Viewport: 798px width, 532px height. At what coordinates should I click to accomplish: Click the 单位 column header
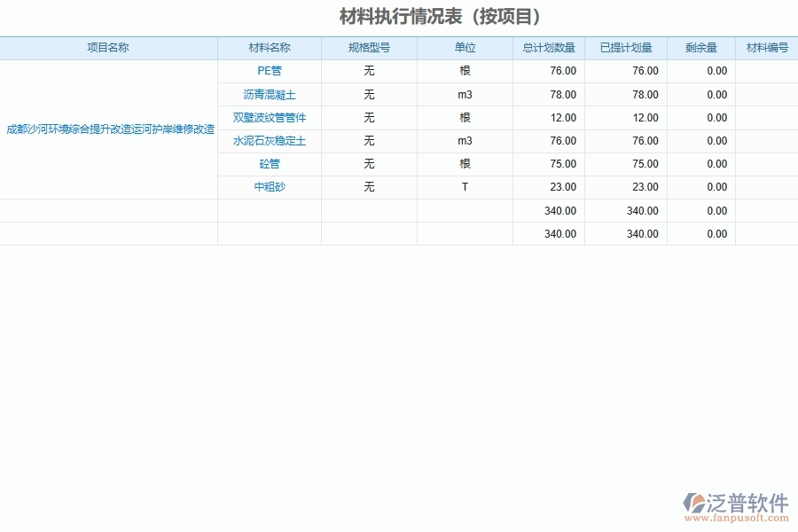pyautogui.click(x=465, y=48)
